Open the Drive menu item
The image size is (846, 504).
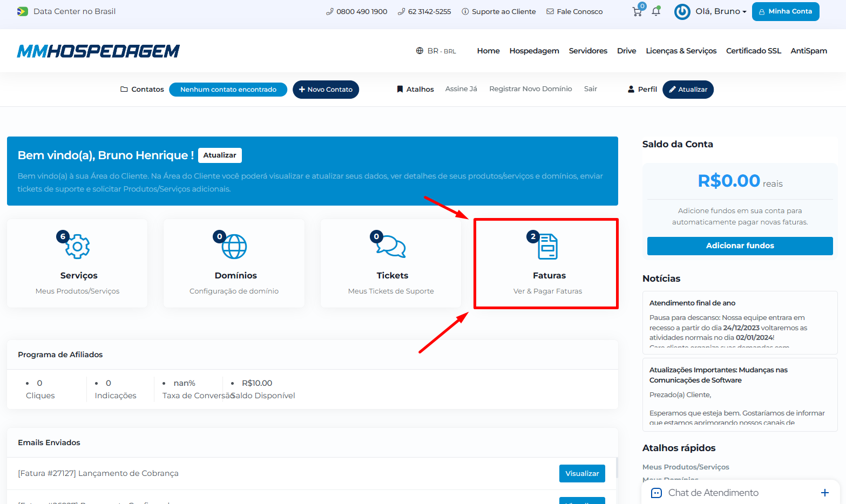pos(626,51)
